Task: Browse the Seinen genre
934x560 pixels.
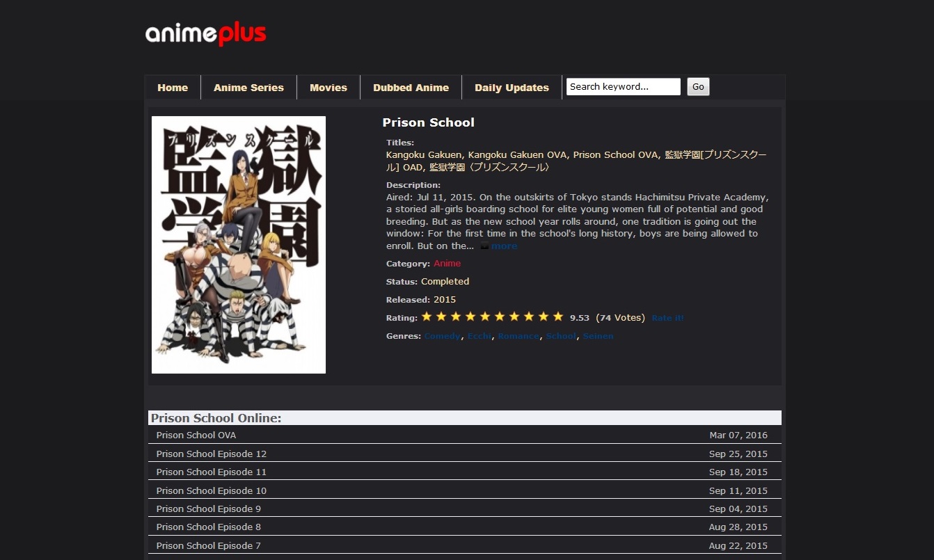Action: [x=599, y=336]
